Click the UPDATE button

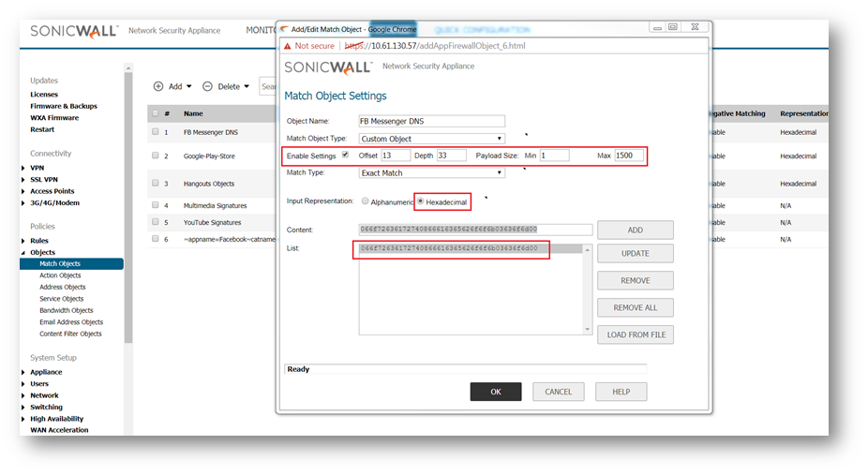(x=636, y=253)
